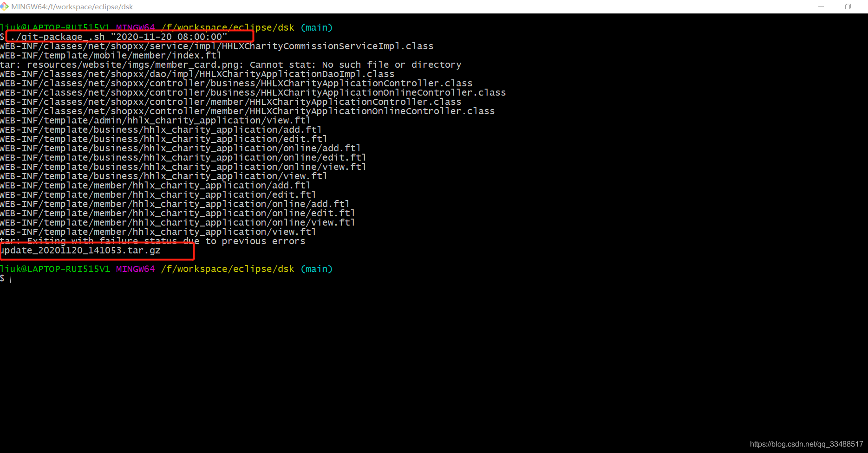Screen dimensions: 868x453
Task: Click member/HHLXCharityApplicationController.class line
Action: (230, 102)
